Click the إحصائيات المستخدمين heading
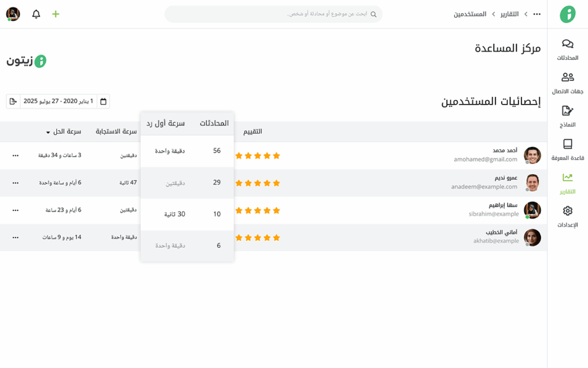588x368 pixels. click(x=491, y=101)
